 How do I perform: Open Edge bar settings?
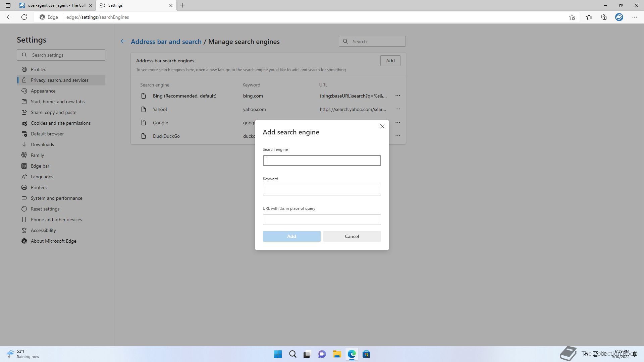click(x=61, y=166)
